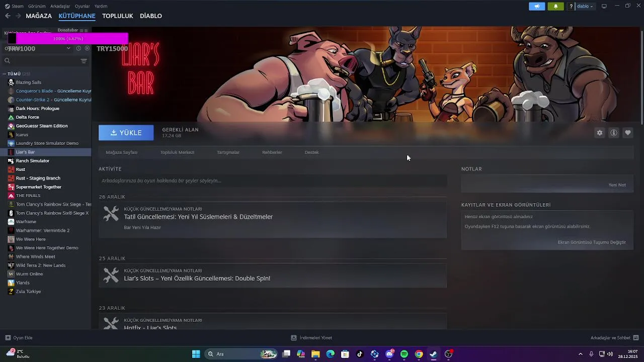This screenshot has height=362, width=644.
Task: Open the announcements megaphone button
Action: point(537,6)
